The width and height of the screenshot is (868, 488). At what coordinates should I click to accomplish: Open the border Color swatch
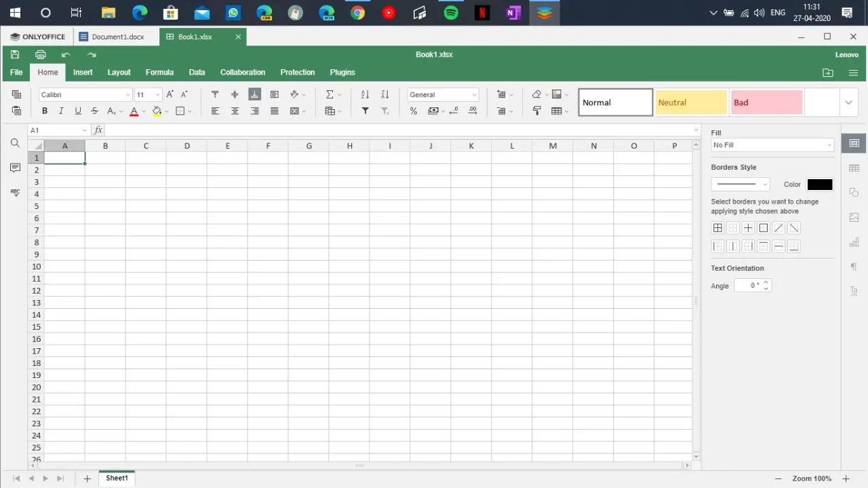820,184
